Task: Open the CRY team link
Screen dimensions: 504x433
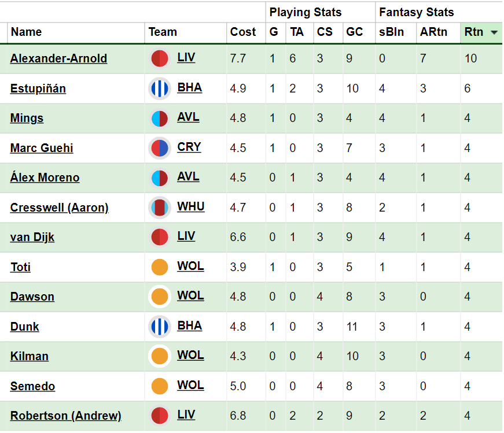Action: pyautogui.click(x=189, y=147)
